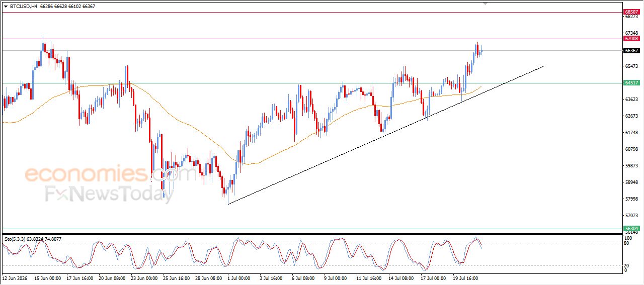The image size is (644, 285).
Task: Click the red 67008 horizontal resistance line
Action: pyautogui.click(x=312, y=39)
